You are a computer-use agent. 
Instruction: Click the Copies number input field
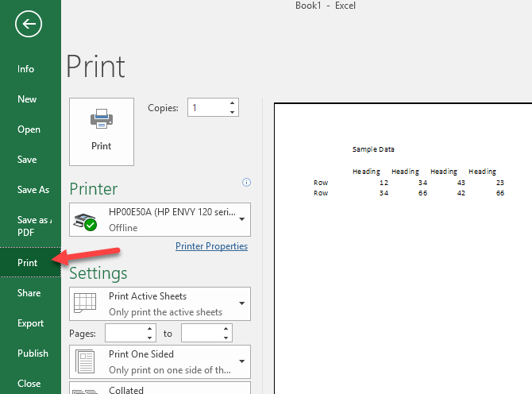[208, 107]
